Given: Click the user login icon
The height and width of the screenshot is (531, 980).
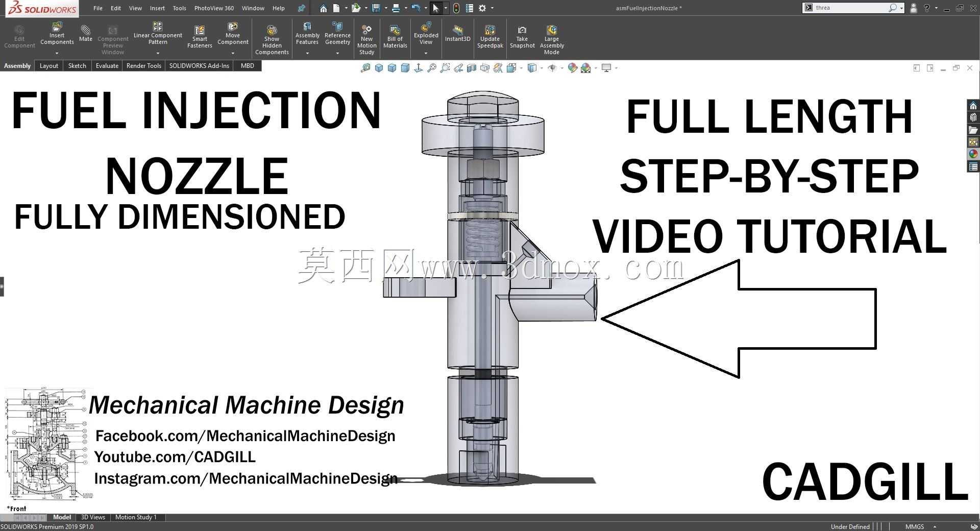Looking at the screenshot, I should 914,8.
